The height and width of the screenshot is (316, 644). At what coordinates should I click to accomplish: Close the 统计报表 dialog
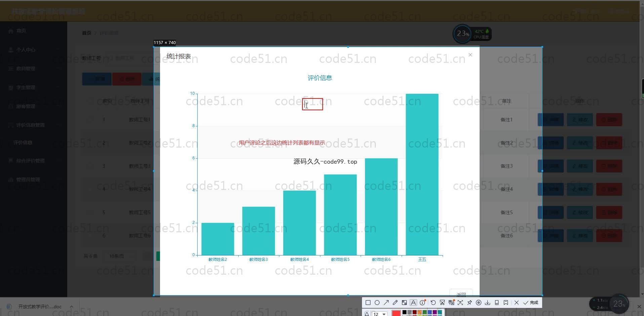pyautogui.click(x=470, y=55)
